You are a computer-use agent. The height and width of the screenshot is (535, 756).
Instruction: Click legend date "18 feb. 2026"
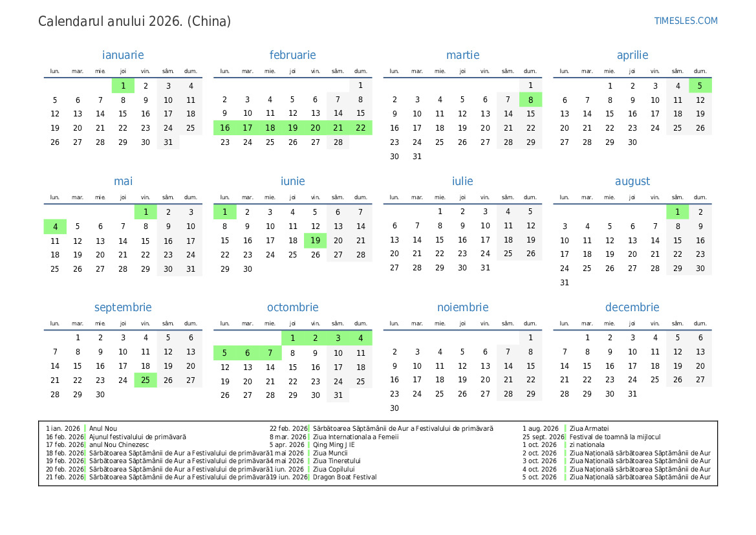pyautogui.click(x=65, y=453)
